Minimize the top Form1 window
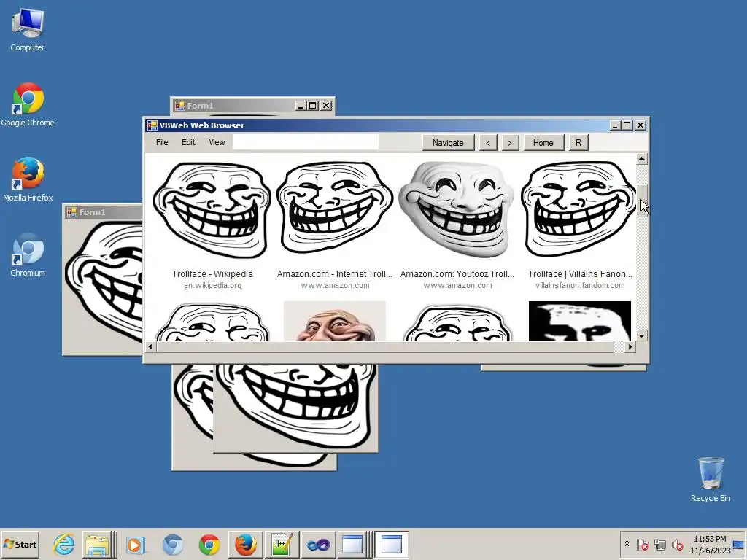The width and height of the screenshot is (747, 560). tap(300, 105)
